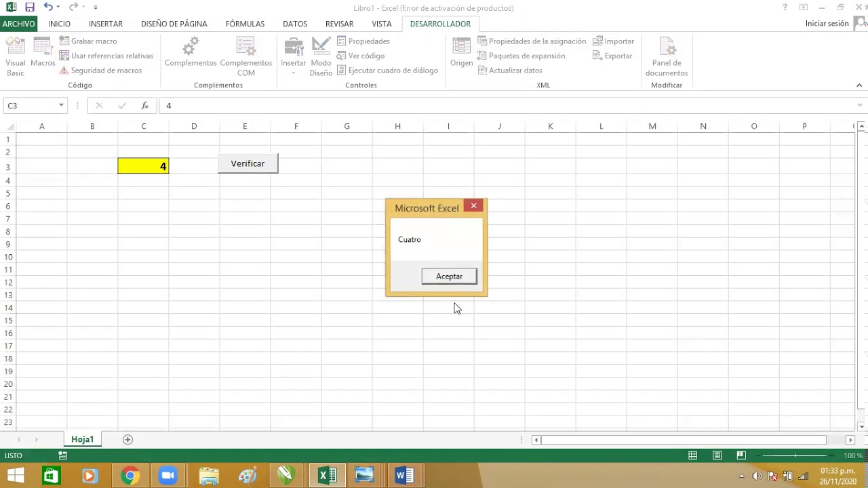868x488 pixels.
Task: Open the Undo history dropdown
Action: tap(58, 7)
